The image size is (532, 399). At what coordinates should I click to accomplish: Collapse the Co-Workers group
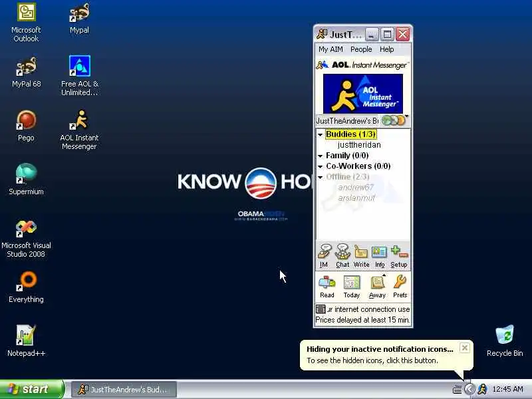[320, 167]
